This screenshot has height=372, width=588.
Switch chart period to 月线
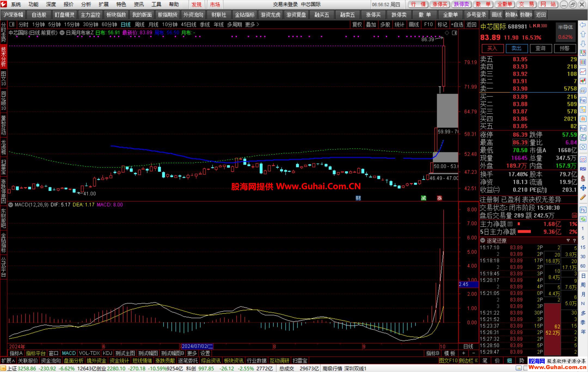[x=153, y=25]
